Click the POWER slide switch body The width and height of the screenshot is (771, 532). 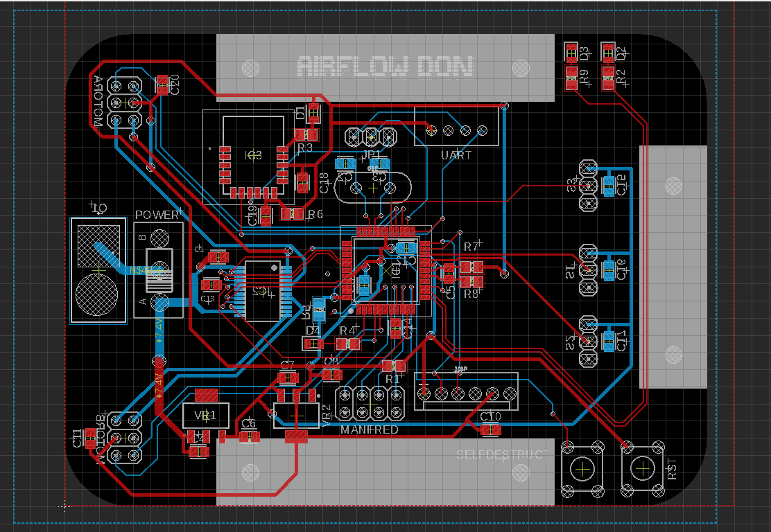pyautogui.click(x=159, y=269)
